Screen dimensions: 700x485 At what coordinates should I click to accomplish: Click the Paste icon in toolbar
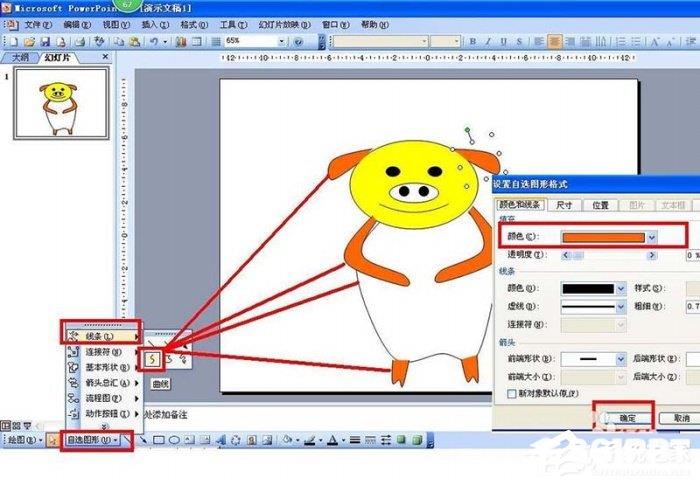pyautogui.click(x=134, y=42)
